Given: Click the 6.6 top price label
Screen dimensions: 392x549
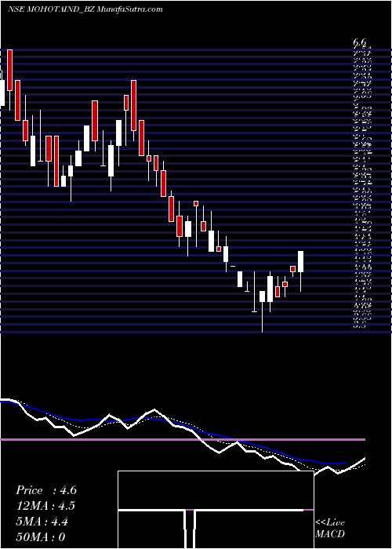Looking at the screenshot, I should coord(360,42).
